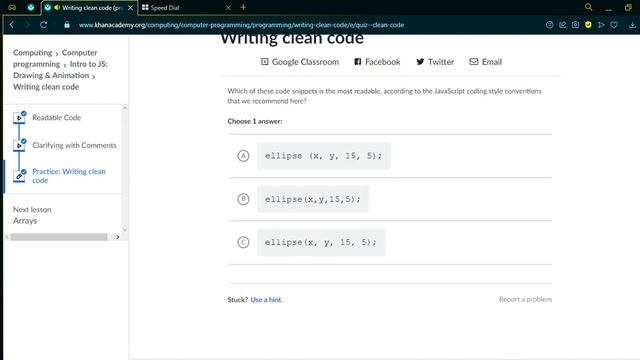
Task: Share on Twitter
Action: coord(435,62)
